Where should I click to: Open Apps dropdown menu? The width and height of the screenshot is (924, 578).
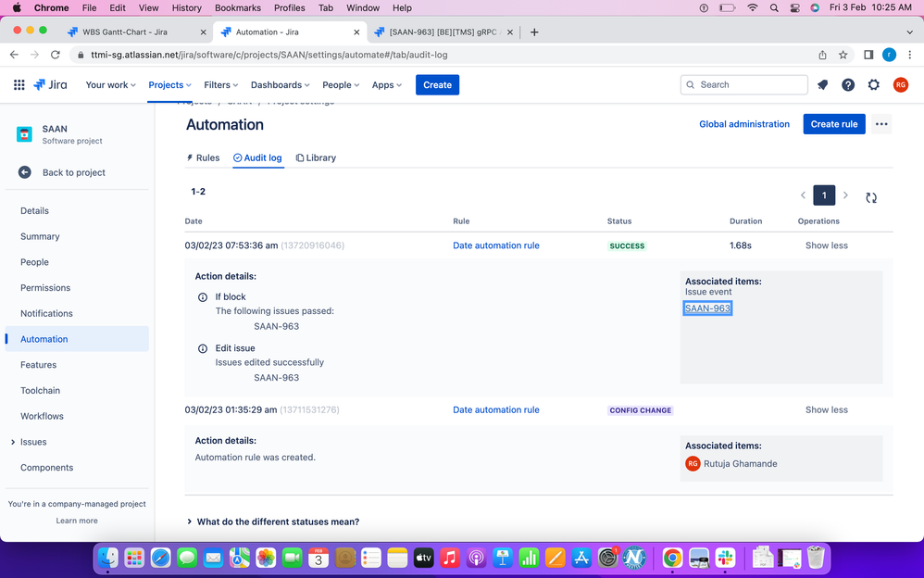pyautogui.click(x=387, y=85)
